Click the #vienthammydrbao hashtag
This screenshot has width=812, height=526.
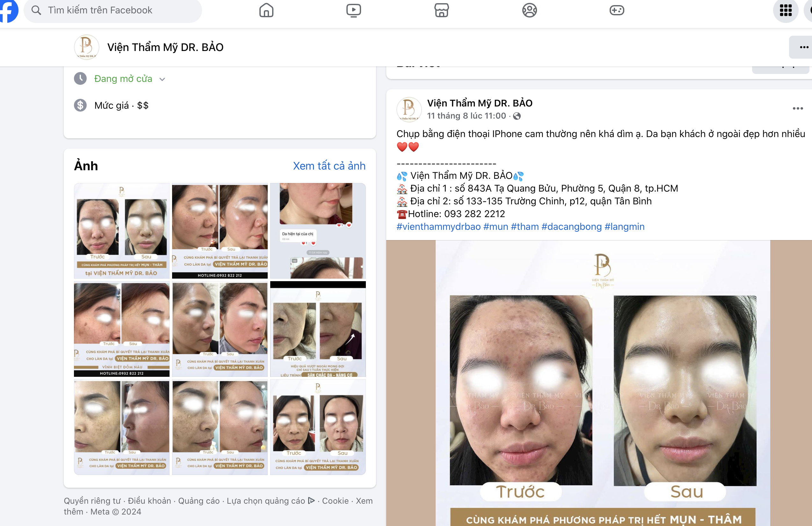[438, 227]
